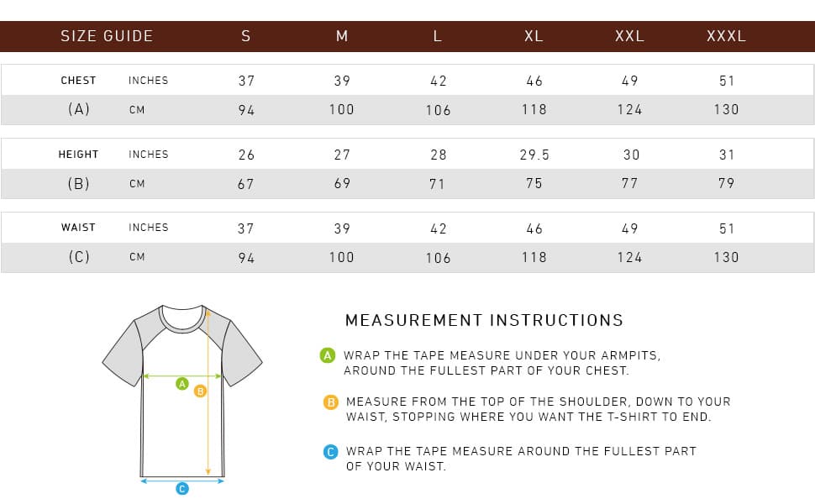Click the MEASUREMENT INSTRUCTIONS heading
Image resolution: width=815 pixels, height=504 pixels.
click(x=484, y=320)
